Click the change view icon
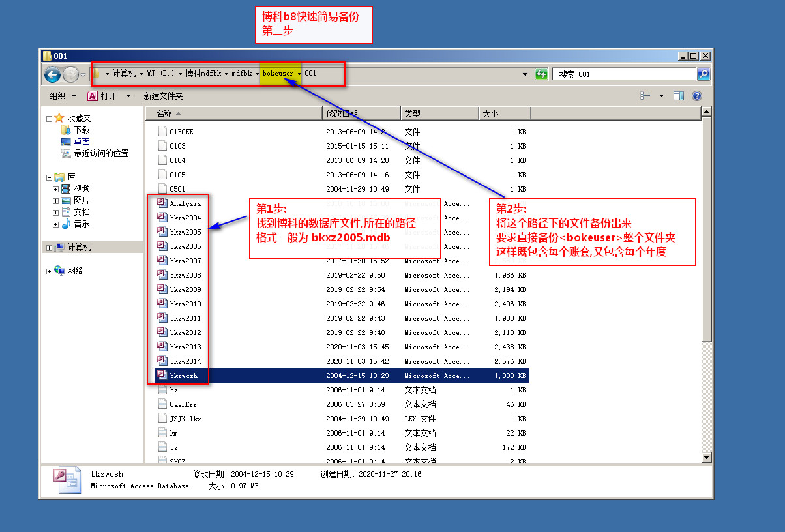785x532 pixels. tap(645, 96)
